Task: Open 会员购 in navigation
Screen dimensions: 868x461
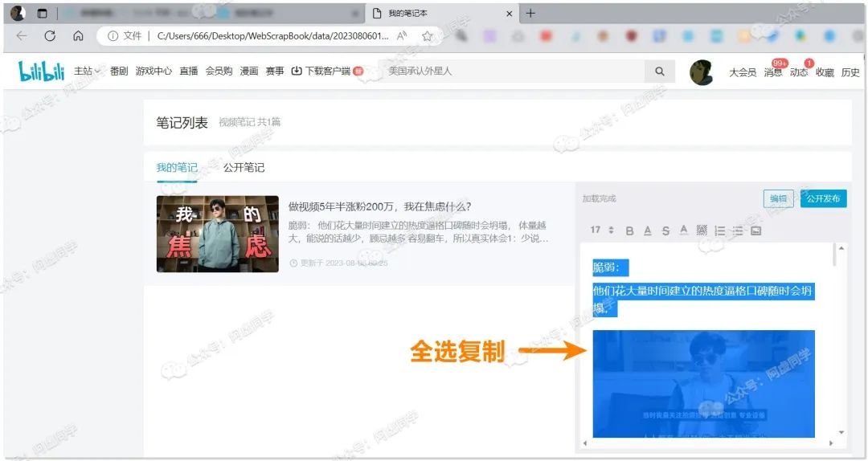Action: click(x=219, y=71)
